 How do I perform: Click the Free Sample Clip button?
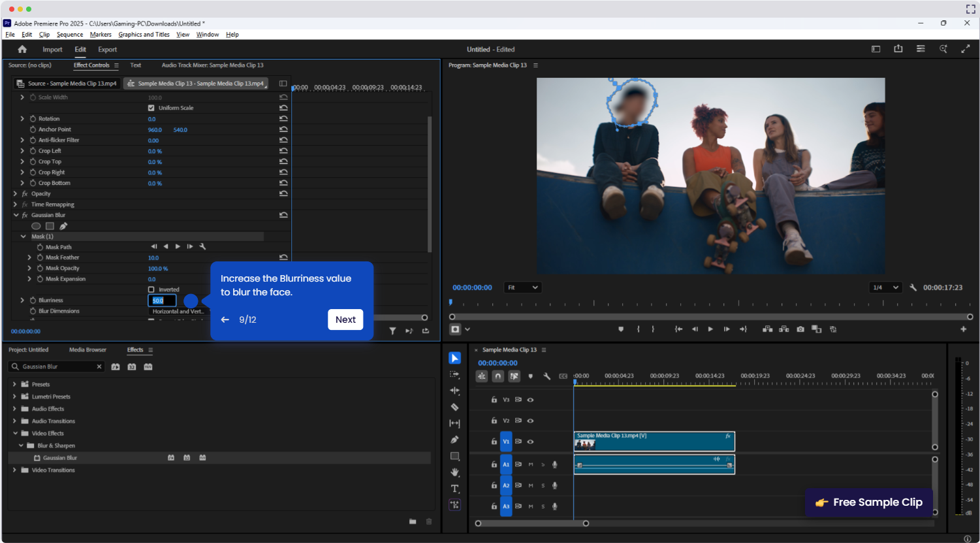pos(869,502)
